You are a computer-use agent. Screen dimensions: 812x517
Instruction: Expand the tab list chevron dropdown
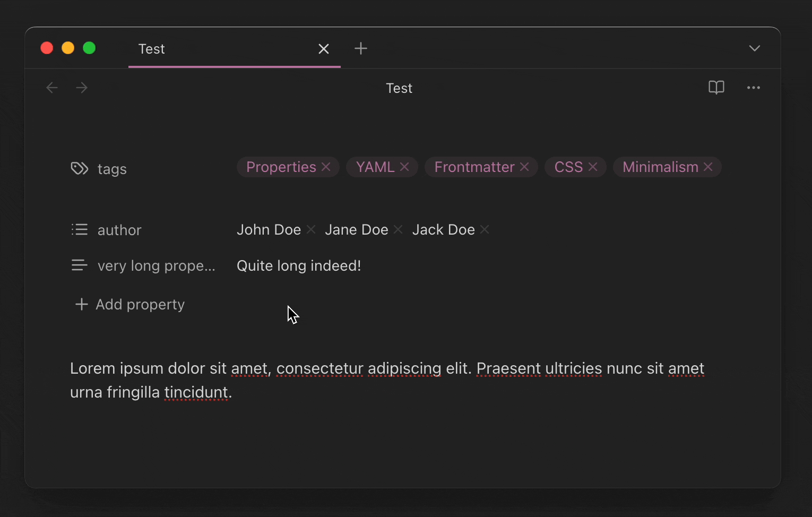click(754, 49)
